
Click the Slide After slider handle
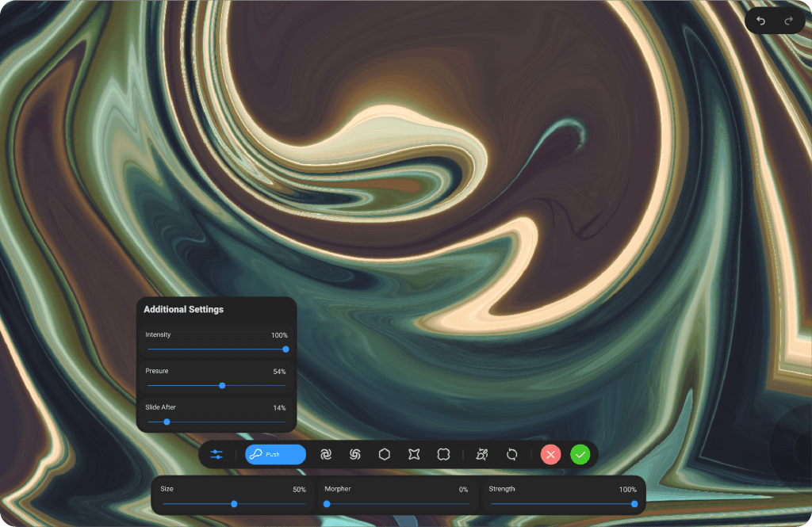[x=167, y=422]
